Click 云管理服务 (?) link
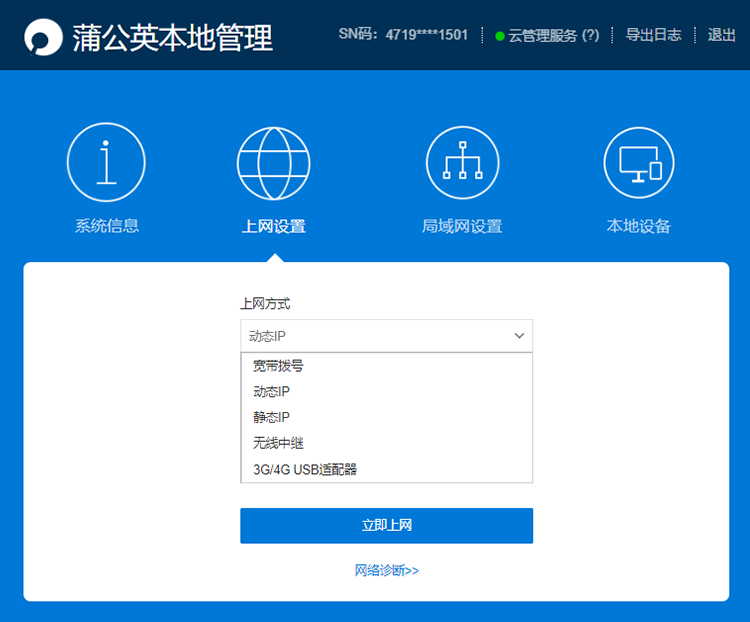Viewport: 750px width, 622px height. pos(553,35)
